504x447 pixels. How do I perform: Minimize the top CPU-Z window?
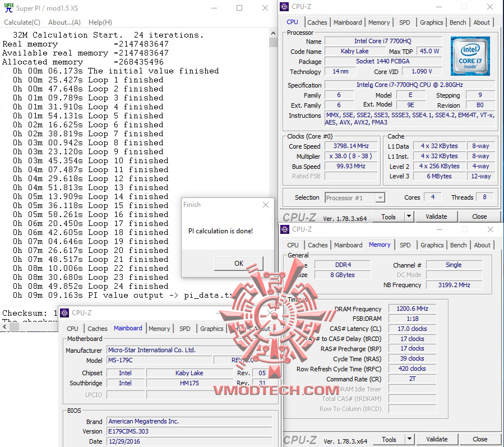click(439, 6)
